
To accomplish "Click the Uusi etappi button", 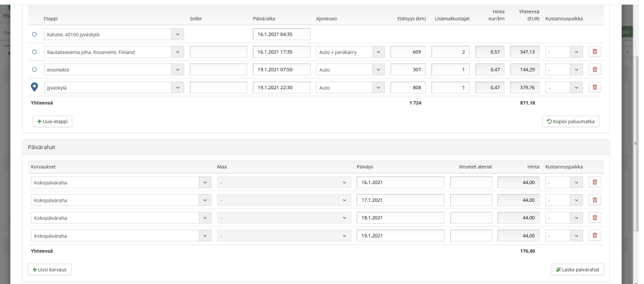I will (52, 121).
